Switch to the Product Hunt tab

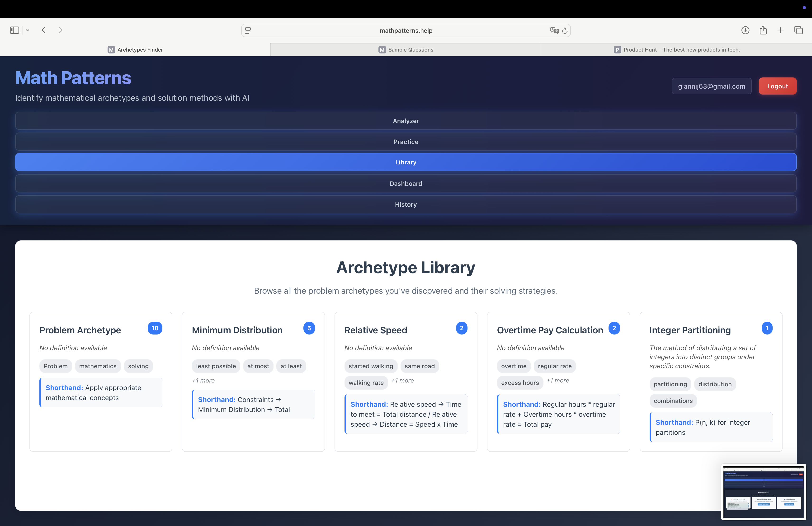677,49
